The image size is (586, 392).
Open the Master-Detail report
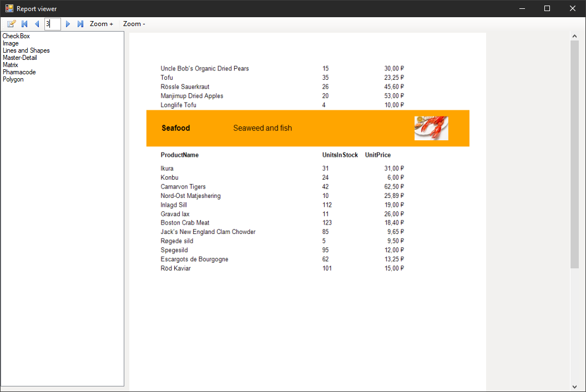(x=20, y=57)
